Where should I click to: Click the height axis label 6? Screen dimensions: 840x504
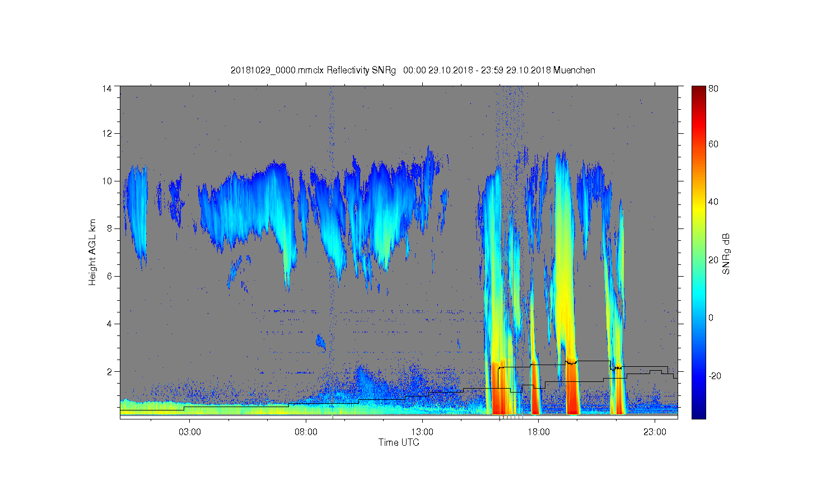[x=109, y=276]
